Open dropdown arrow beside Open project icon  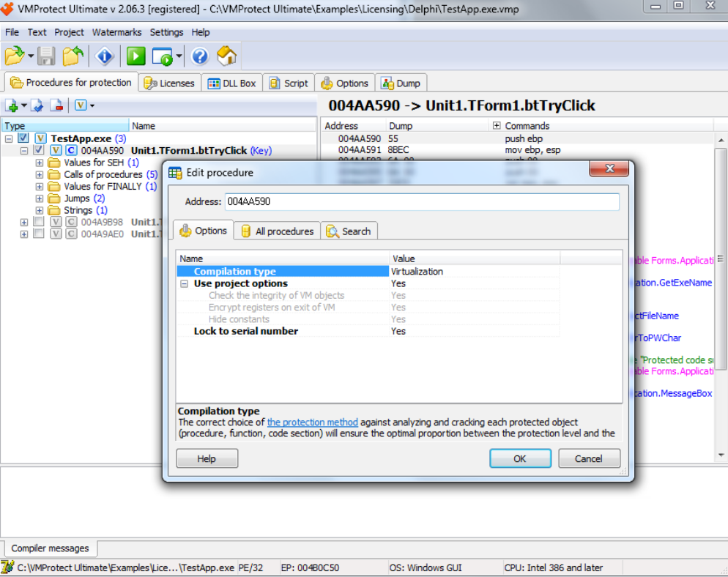31,56
